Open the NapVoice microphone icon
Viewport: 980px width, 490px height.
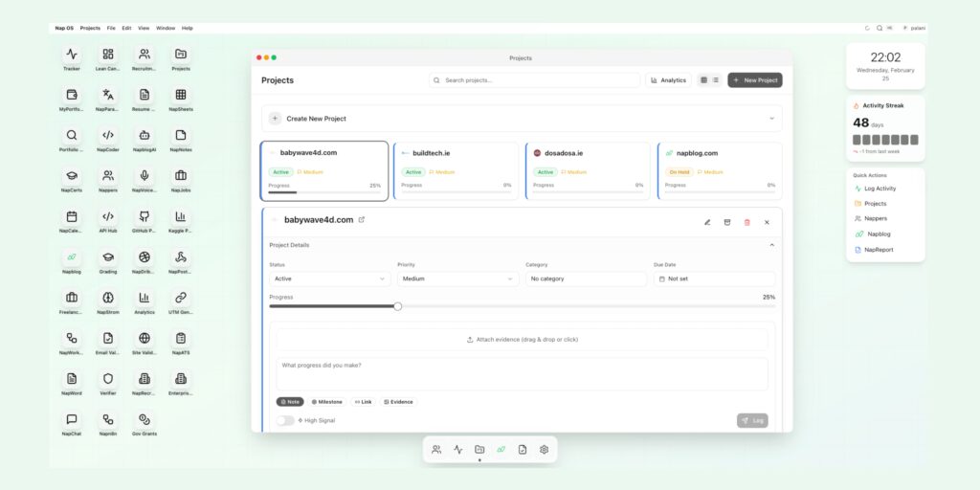tap(145, 176)
